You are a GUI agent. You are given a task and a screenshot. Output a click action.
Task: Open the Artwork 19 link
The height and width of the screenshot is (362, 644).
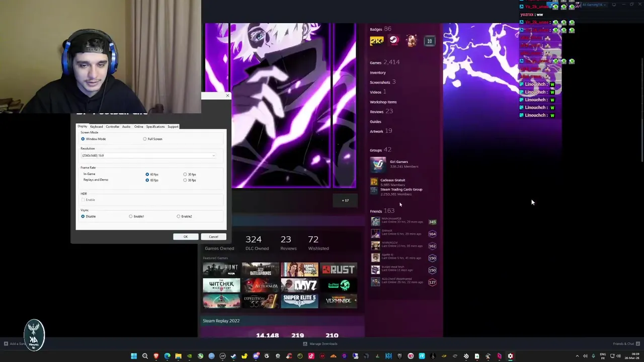pos(381,131)
